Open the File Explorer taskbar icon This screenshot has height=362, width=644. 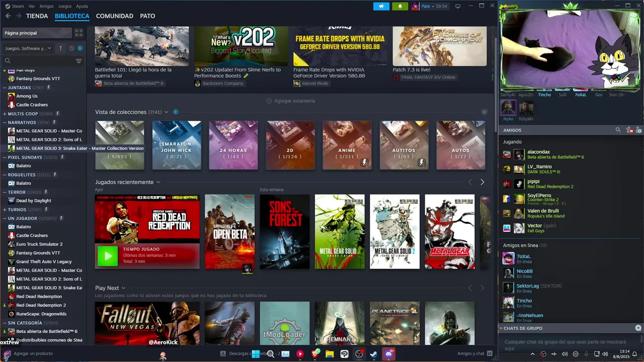[330, 354]
